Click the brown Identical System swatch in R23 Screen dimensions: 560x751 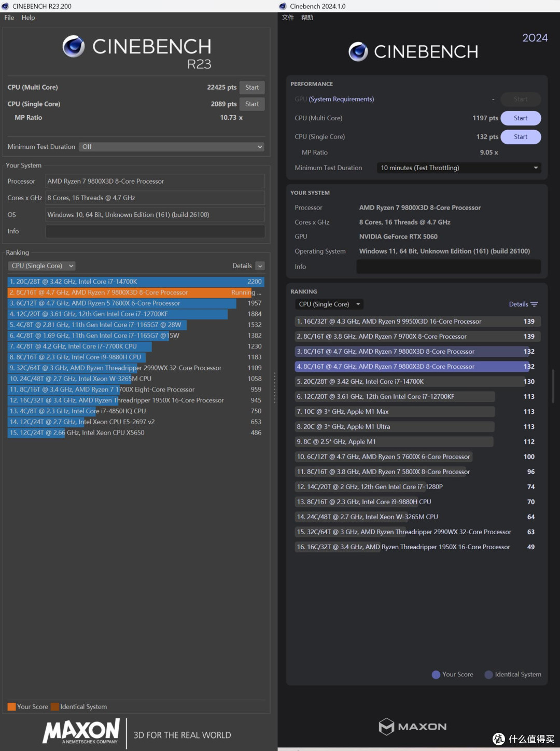pos(55,706)
